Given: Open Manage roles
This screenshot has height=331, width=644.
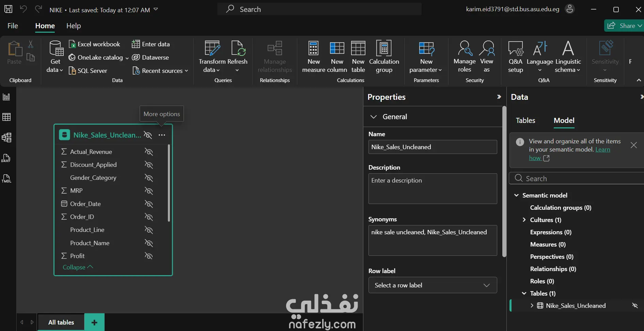Looking at the screenshot, I should 465,57.
